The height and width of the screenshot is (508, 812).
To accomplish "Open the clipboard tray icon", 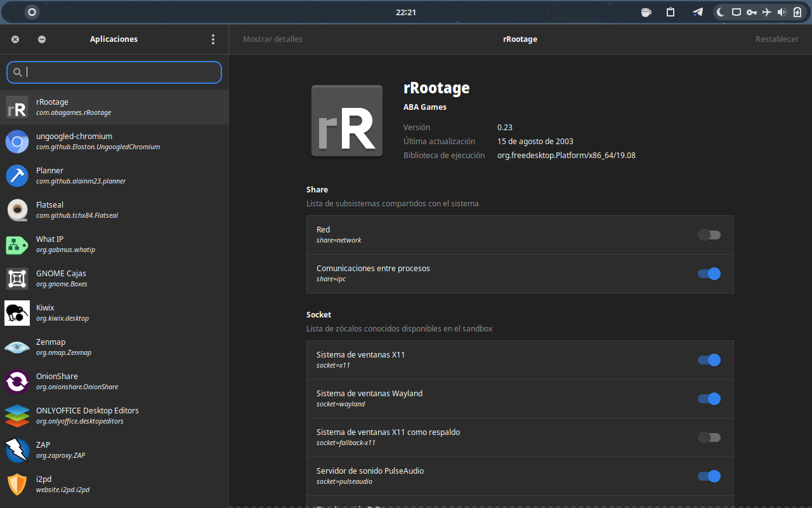I will [x=671, y=12].
